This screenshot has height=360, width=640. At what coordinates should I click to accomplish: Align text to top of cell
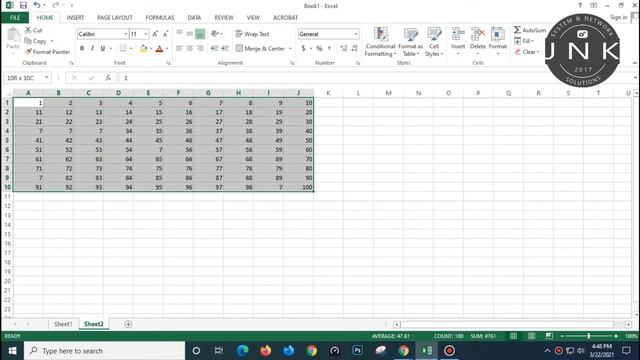(x=179, y=33)
